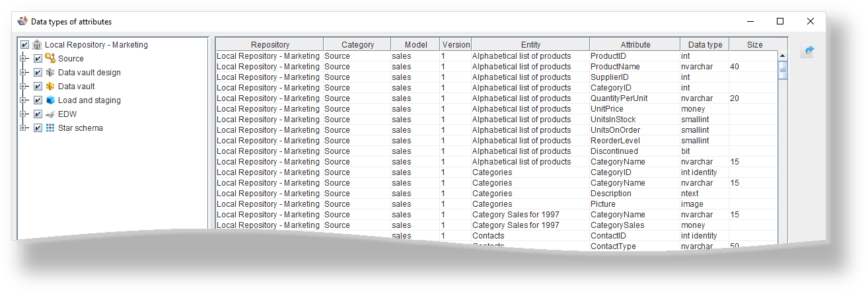Click the grey Data vault design icon
The height and width of the screenshot is (294, 868).
(x=50, y=73)
